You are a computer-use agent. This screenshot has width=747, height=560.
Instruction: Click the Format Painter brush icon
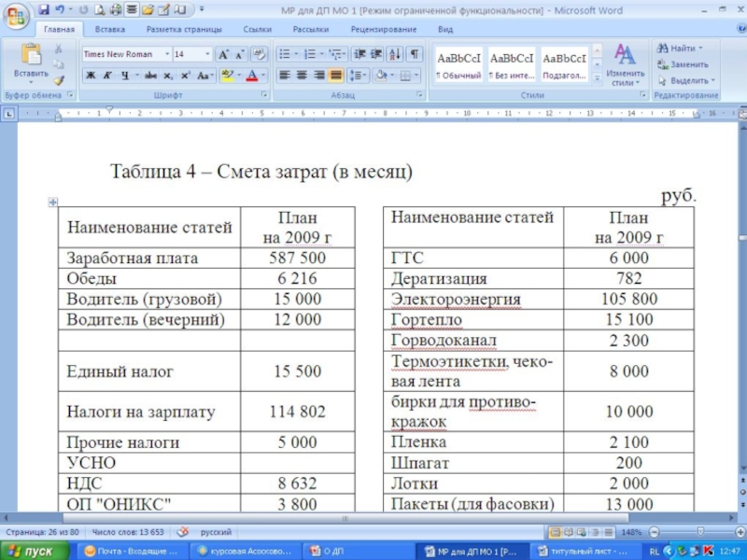click(59, 80)
